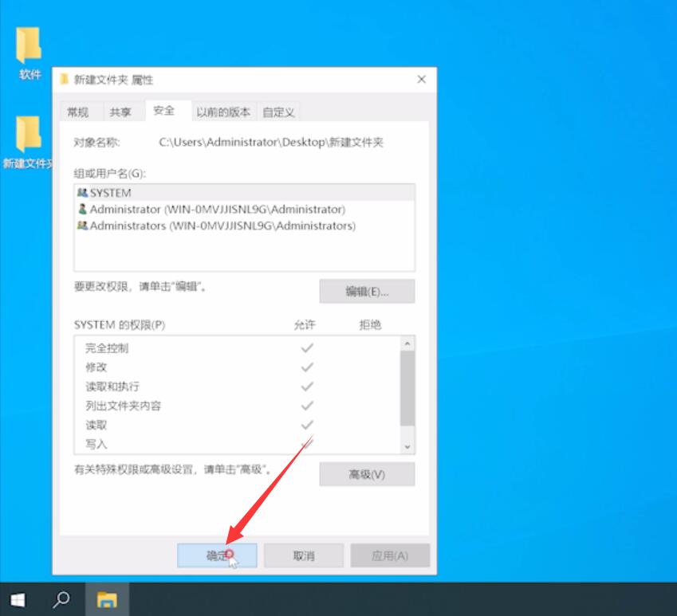This screenshot has height=616, width=677.
Task: Open the Windows Start menu
Action: (x=18, y=599)
